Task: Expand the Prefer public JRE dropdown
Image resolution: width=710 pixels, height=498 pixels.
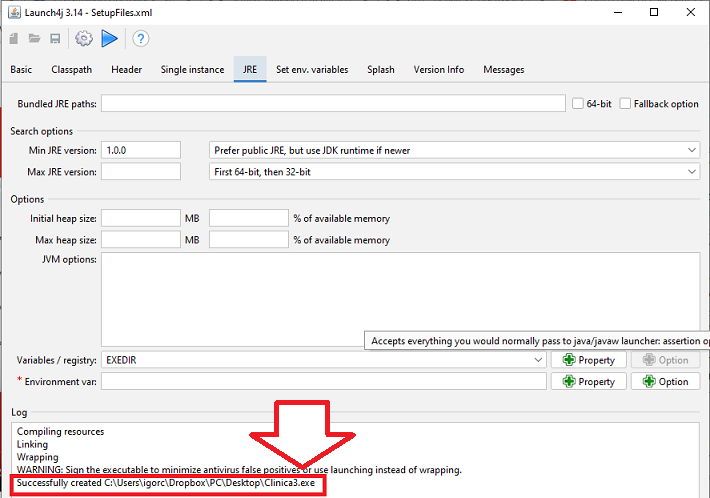Action: click(x=454, y=150)
